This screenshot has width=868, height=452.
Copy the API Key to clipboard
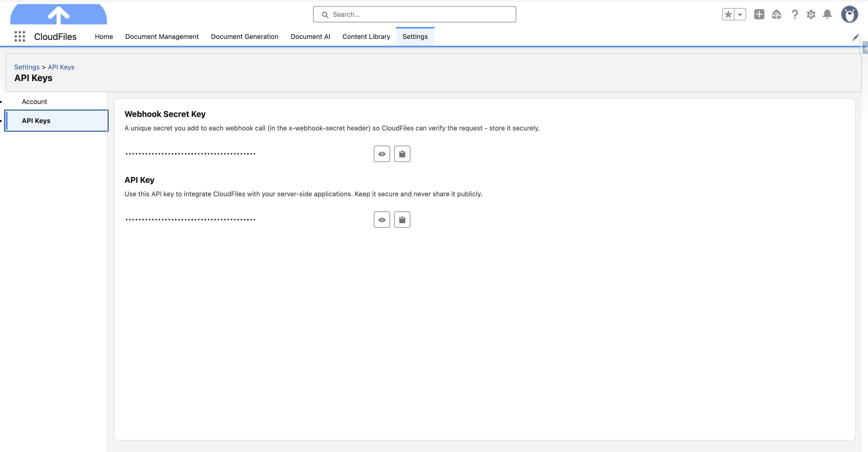(x=402, y=220)
